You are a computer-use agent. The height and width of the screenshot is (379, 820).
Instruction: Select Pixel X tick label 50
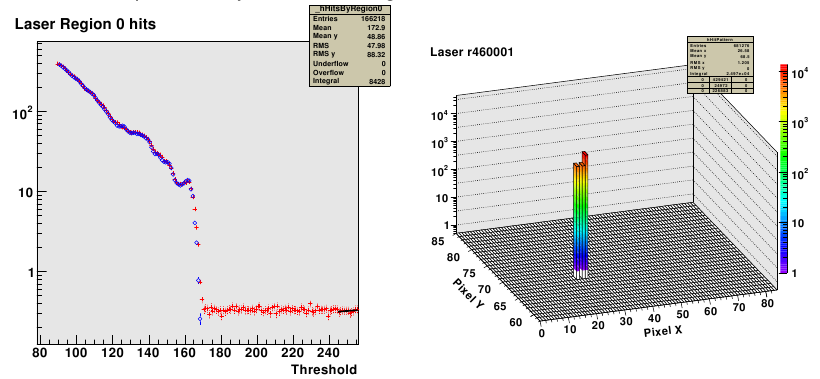pyautogui.click(x=683, y=314)
